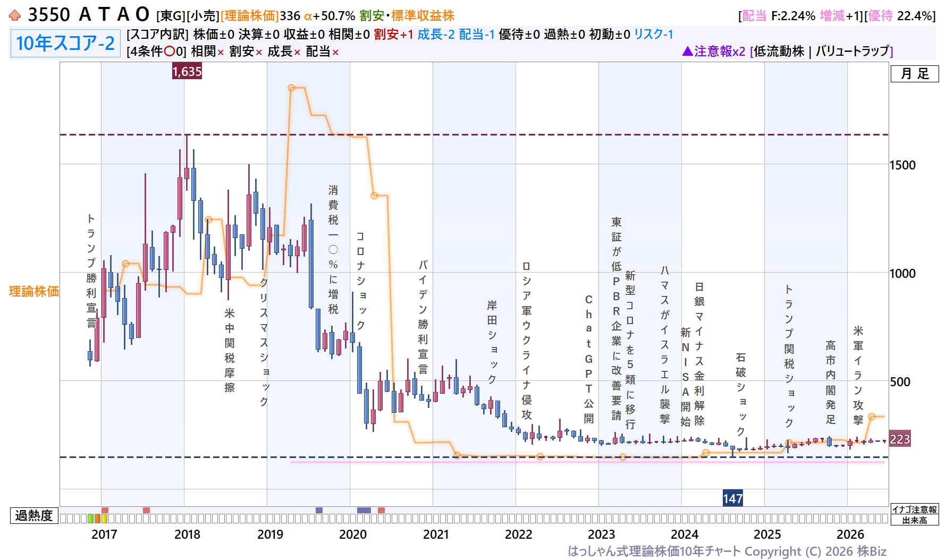Image resolution: width=946 pixels, height=560 pixels.
Task: Click the green heat square in 過熱度 bar
Action: (91, 519)
